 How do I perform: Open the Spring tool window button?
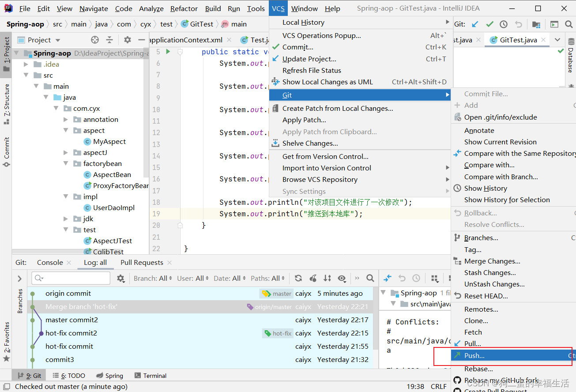[110, 376]
